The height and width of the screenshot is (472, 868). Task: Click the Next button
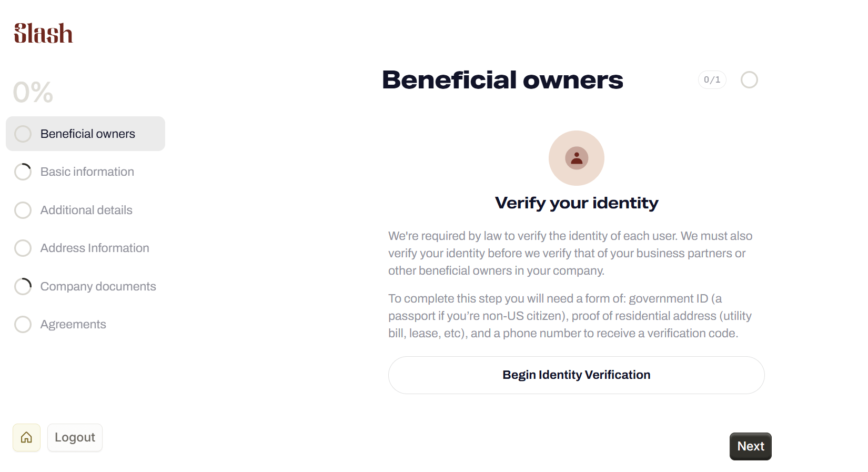(x=750, y=446)
